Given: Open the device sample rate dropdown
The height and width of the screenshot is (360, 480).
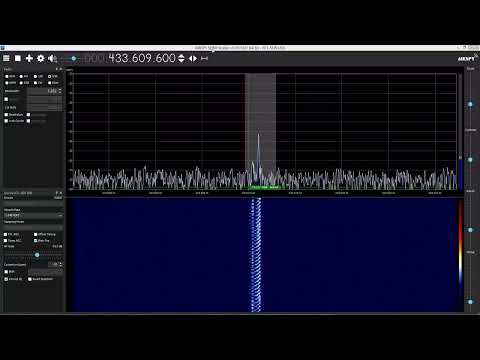Looking at the screenshot, I should pos(33,215).
